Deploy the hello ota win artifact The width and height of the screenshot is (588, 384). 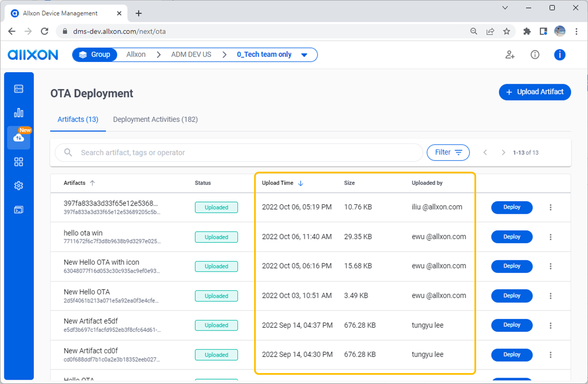pos(512,237)
